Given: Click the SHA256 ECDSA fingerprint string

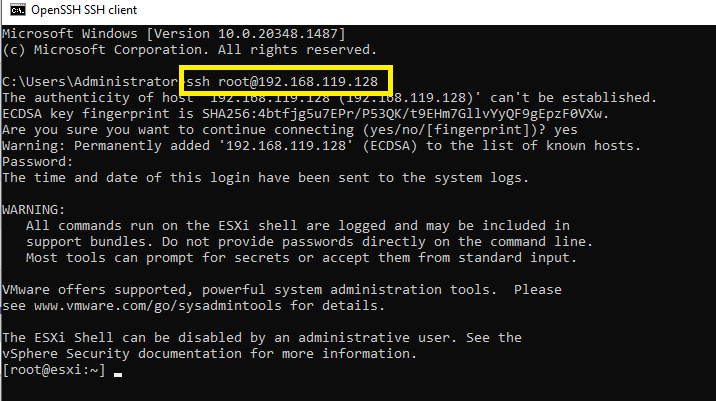Looking at the screenshot, I should coord(405,114).
